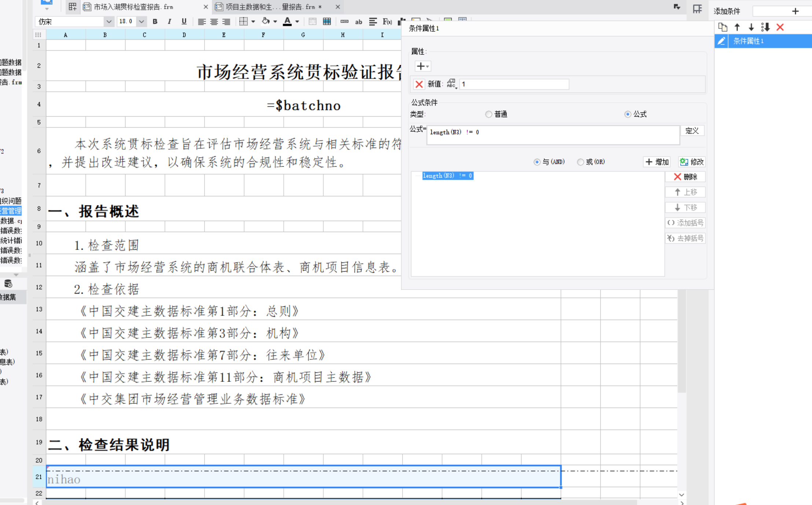Toggle underline formatting in the toolbar
The image size is (812, 505).
click(x=184, y=22)
